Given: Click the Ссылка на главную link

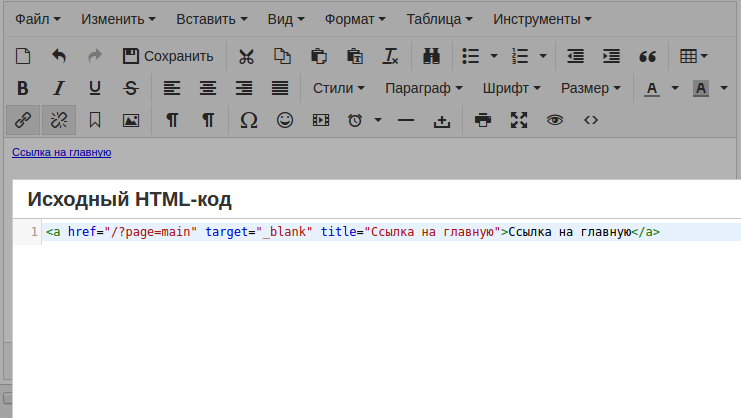Looking at the screenshot, I should click(x=61, y=153).
